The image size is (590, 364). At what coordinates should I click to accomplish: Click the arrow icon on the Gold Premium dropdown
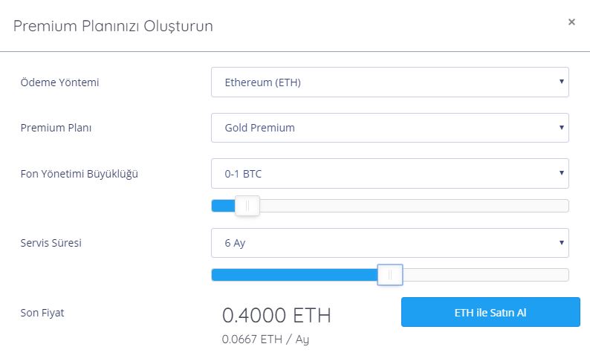(x=561, y=127)
